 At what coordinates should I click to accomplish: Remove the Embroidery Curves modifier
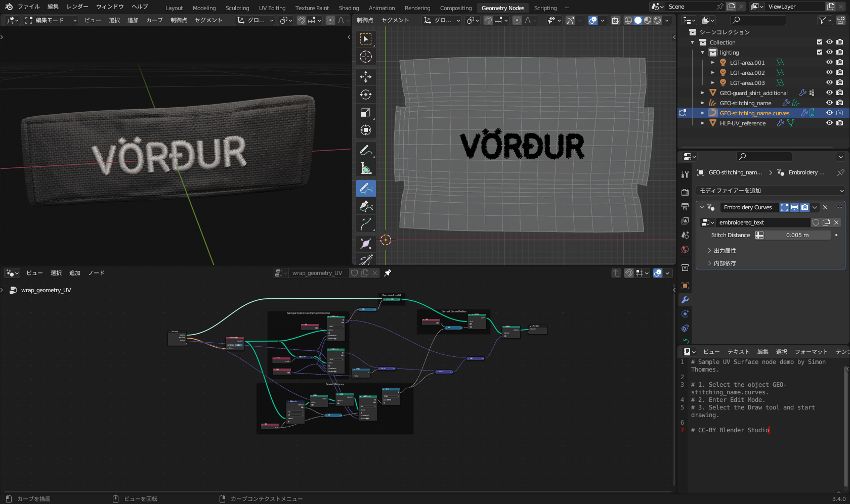click(x=825, y=207)
